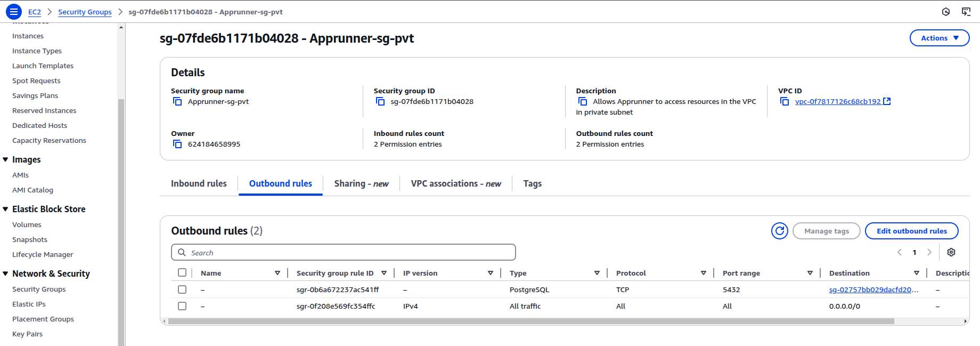The height and width of the screenshot is (346, 980).
Task: Check the PostgreSQL rule row
Action: (182, 289)
